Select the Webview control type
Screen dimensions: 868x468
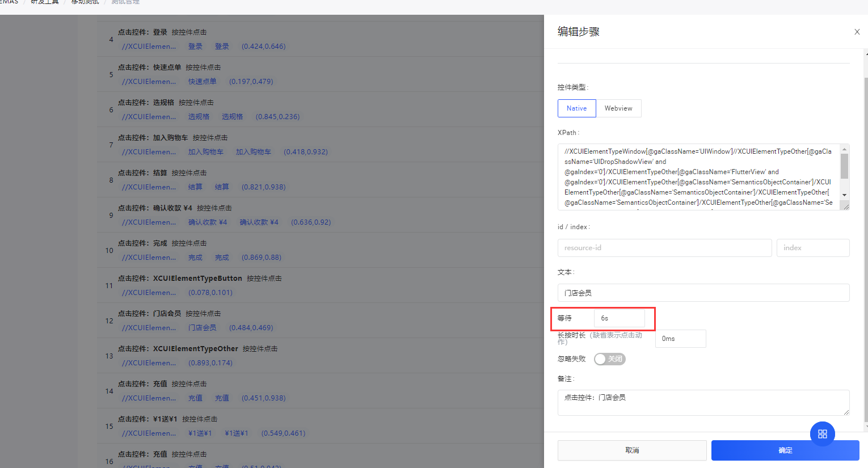coord(618,108)
